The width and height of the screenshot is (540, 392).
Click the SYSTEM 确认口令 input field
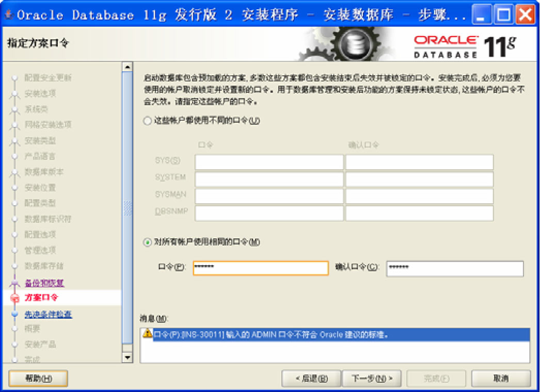tap(420, 179)
